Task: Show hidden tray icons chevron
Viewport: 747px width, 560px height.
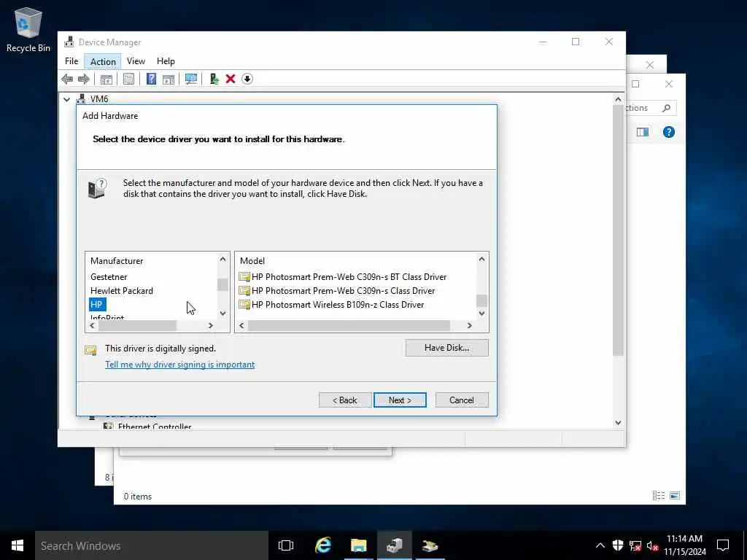Action: pos(600,545)
